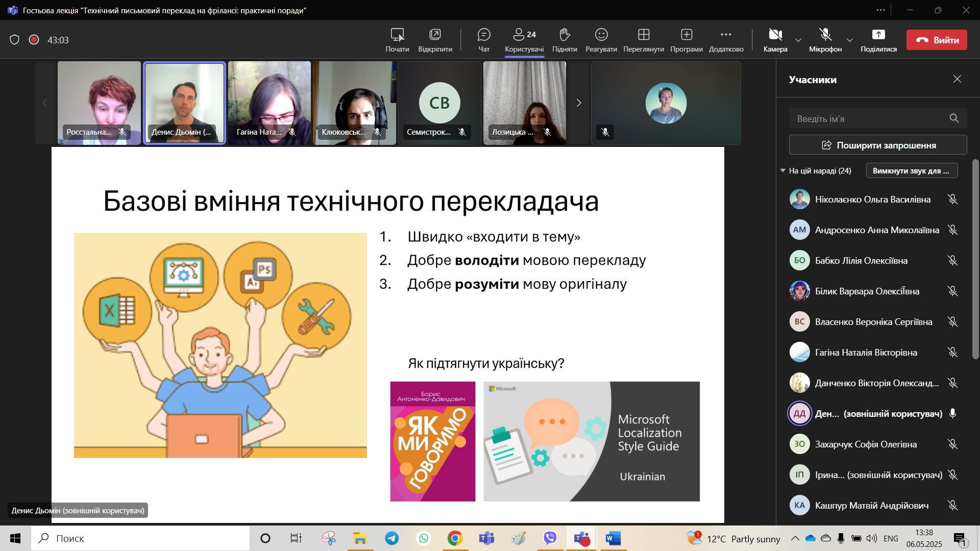The width and height of the screenshot is (980, 551).
Task: Open the Reactions (Реагувати) smiley icon
Action: [601, 35]
